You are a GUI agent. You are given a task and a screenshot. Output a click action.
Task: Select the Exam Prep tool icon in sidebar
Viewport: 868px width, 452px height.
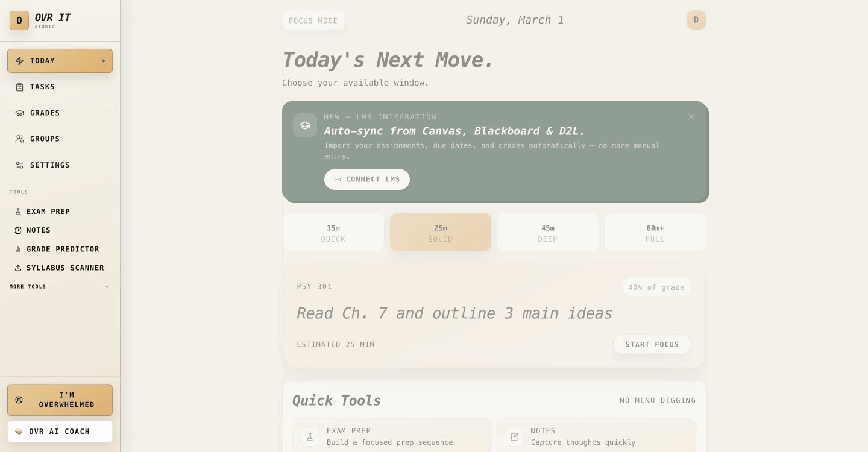coord(18,211)
